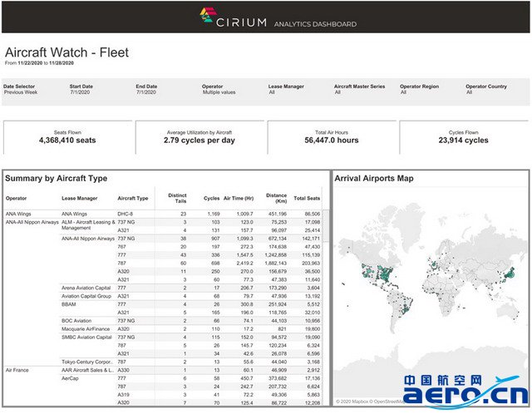Select the BOC Aviation lease manager
532x414 pixels.
pyautogui.click(x=76, y=321)
